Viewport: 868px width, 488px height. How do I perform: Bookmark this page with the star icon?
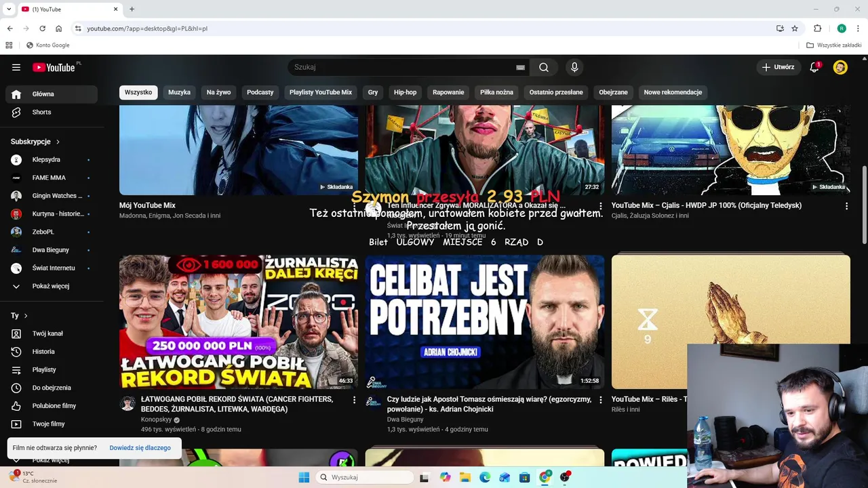pyautogui.click(x=795, y=28)
